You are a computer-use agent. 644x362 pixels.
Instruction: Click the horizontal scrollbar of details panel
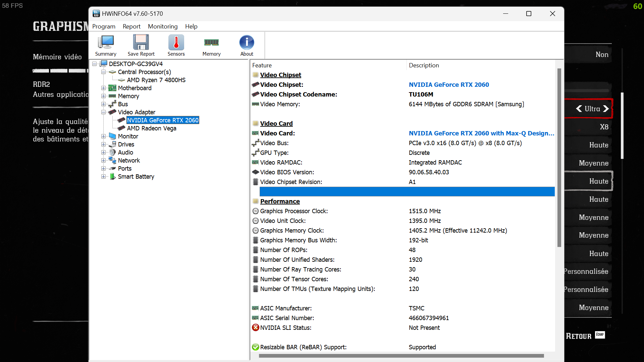(x=401, y=356)
